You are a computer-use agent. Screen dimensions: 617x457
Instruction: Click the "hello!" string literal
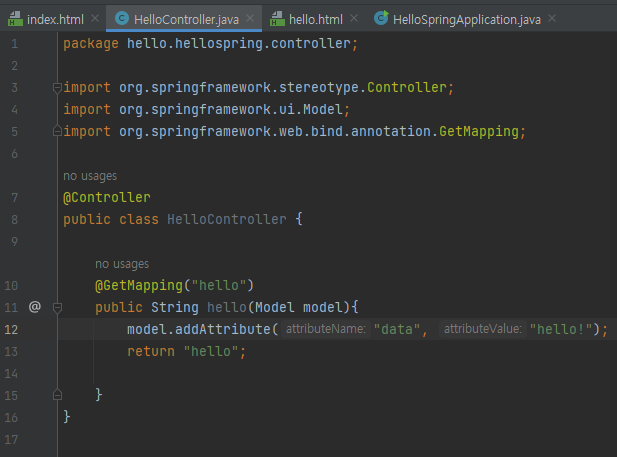[561, 329]
